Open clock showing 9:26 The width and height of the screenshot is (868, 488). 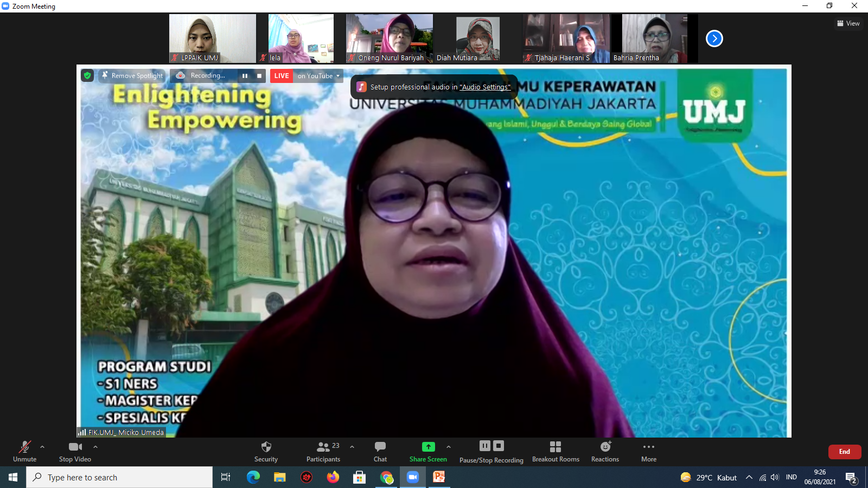pyautogui.click(x=820, y=477)
